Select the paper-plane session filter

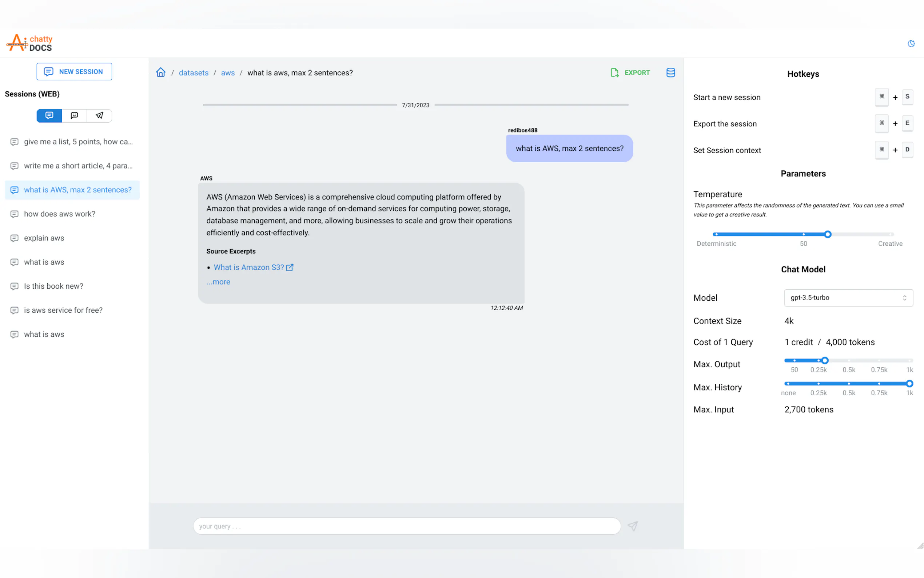[99, 115]
